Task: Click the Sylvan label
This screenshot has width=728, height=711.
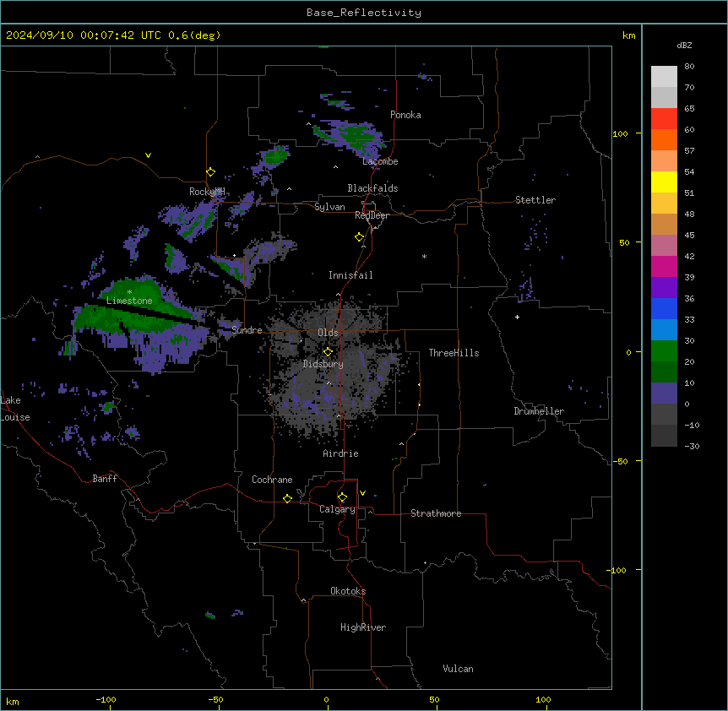Action: 329,207
